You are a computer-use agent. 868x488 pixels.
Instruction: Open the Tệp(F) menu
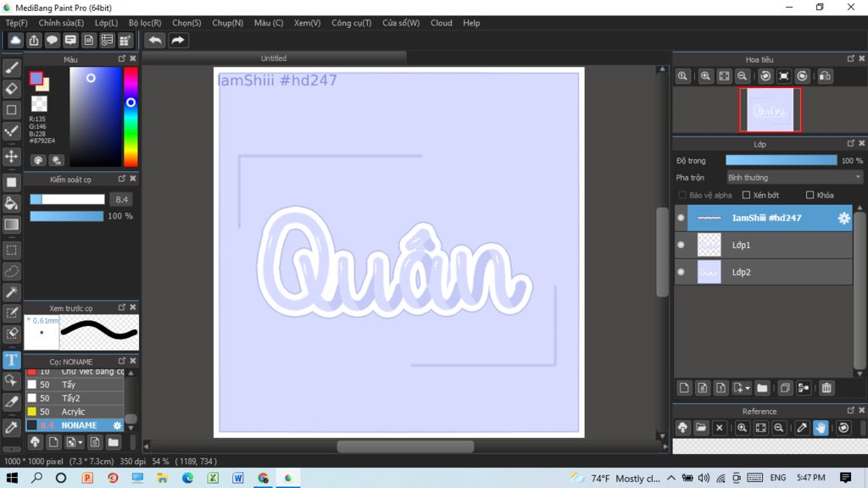point(17,23)
